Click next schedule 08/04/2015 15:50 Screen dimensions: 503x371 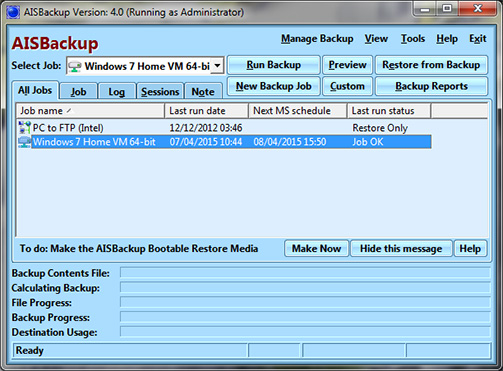click(290, 142)
